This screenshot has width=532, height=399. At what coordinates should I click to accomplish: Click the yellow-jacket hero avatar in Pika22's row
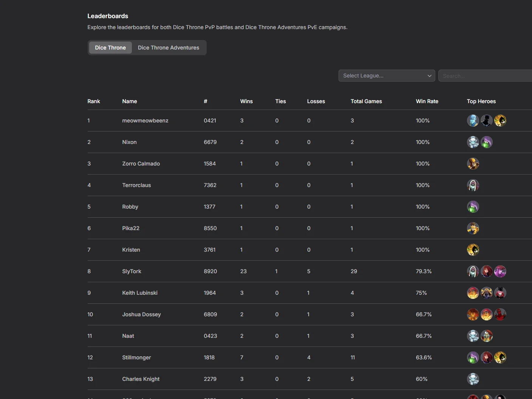coord(473,228)
